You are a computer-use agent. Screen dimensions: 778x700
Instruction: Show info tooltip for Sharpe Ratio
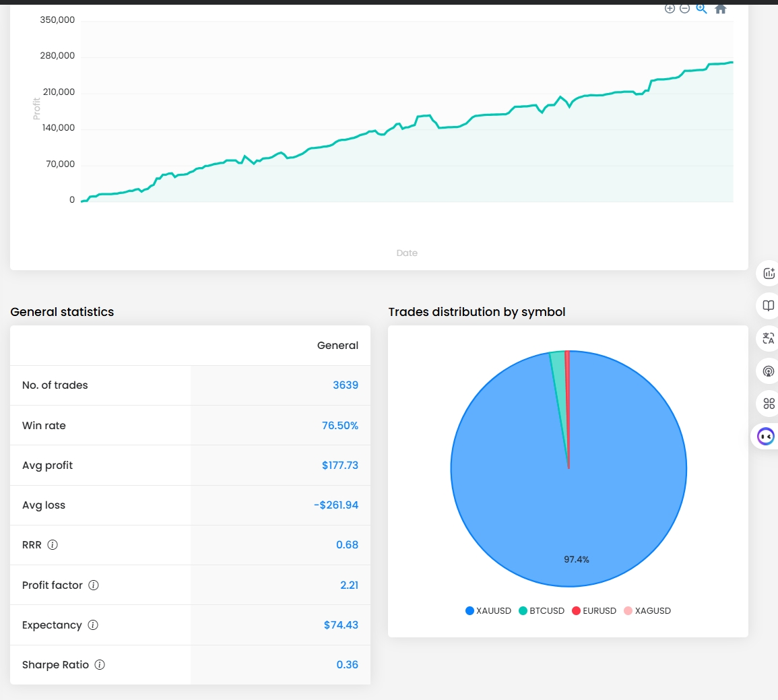(100, 665)
